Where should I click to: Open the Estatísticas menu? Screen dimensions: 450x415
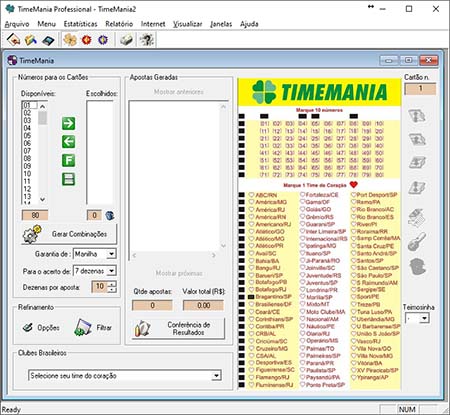click(x=80, y=24)
